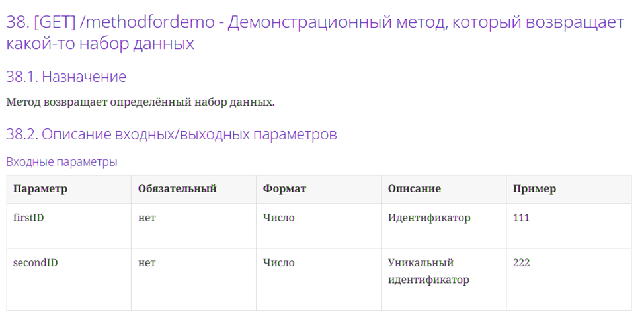
Task: Click the "Описание" column header
Action: (414, 189)
